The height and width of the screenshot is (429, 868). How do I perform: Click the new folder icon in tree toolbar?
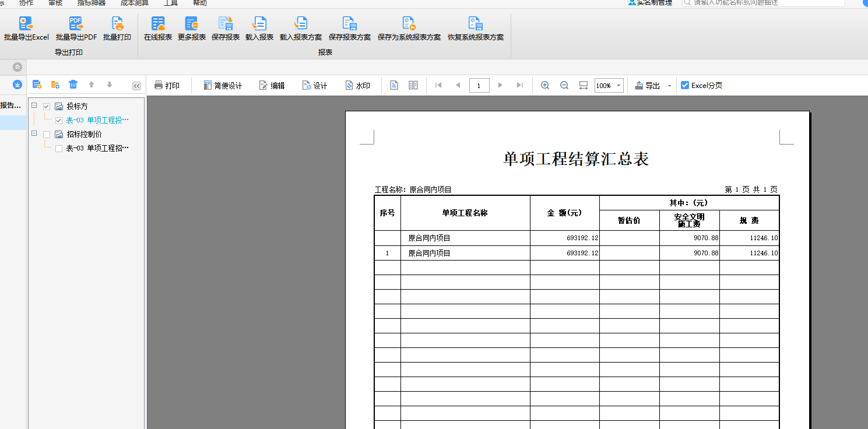pos(55,85)
